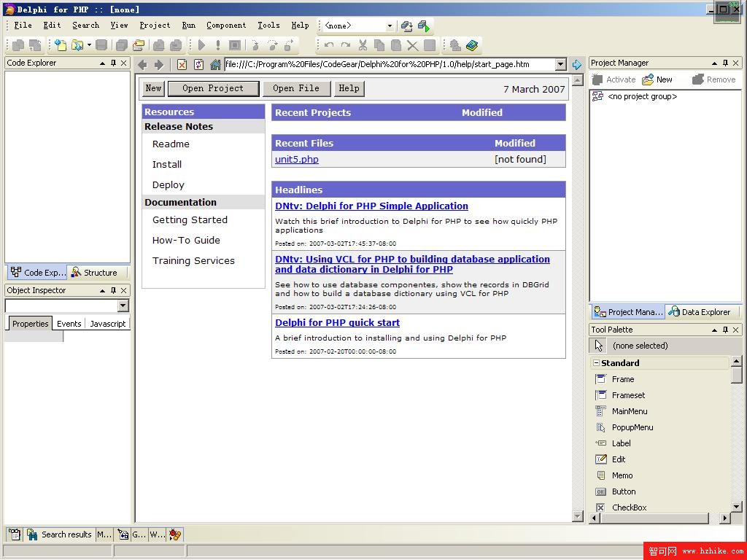Click the Help button on the start page

tap(349, 88)
